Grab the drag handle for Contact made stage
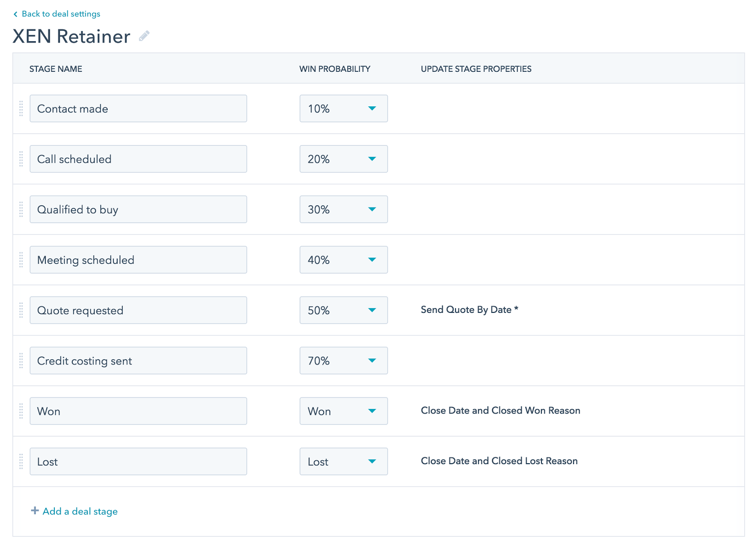This screenshot has width=756, height=545. (21, 108)
